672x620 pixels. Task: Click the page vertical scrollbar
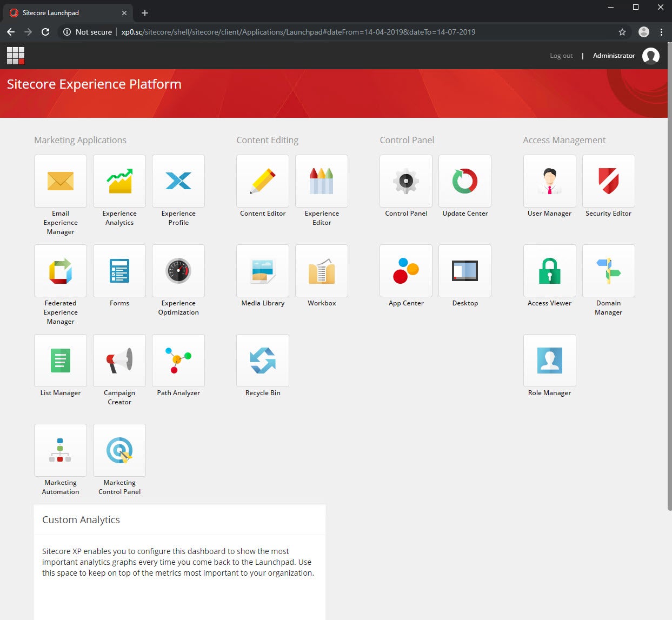[x=669, y=277]
